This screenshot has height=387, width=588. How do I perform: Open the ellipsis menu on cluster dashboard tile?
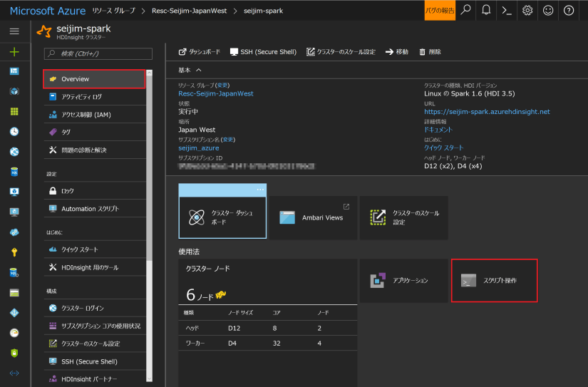pos(260,190)
